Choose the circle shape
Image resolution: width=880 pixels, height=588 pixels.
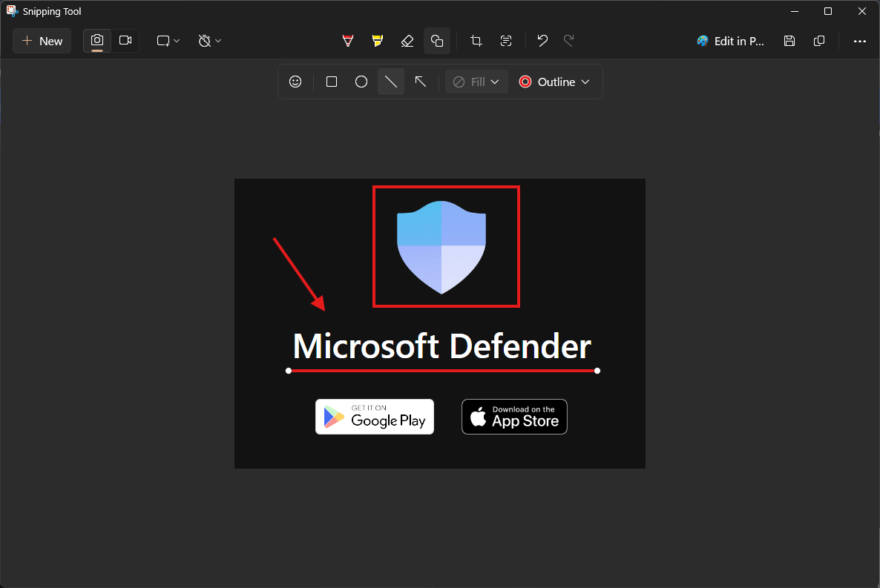361,82
